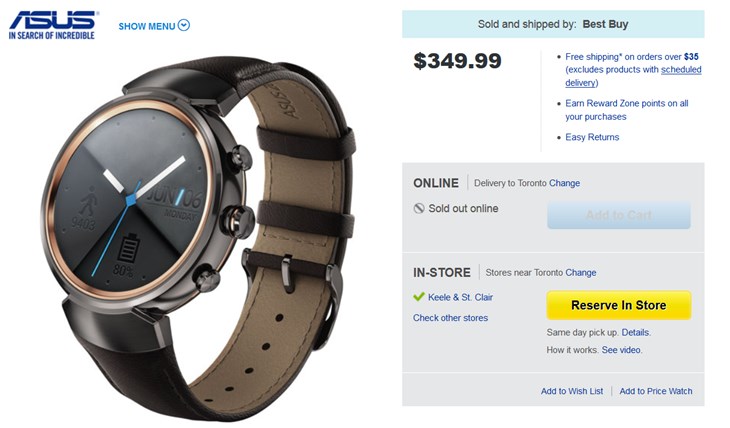Click the disabled Add to Cart button
The height and width of the screenshot is (428, 730).
click(618, 215)
